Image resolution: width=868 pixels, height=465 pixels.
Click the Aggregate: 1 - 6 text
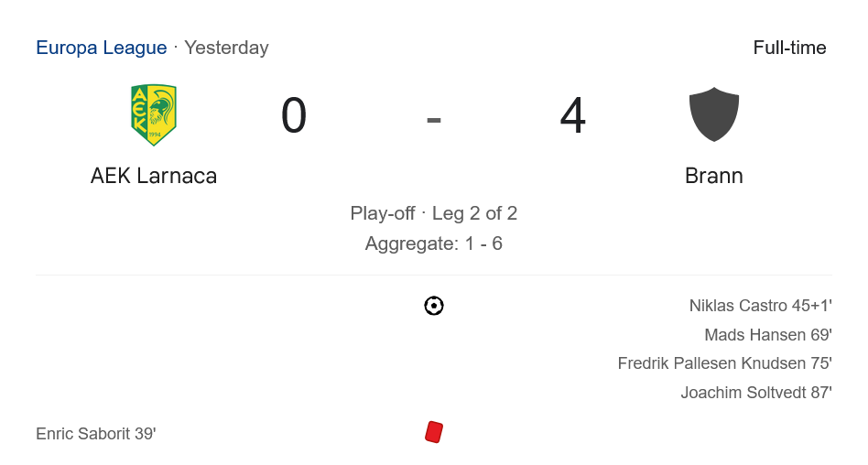coord(434,243)
